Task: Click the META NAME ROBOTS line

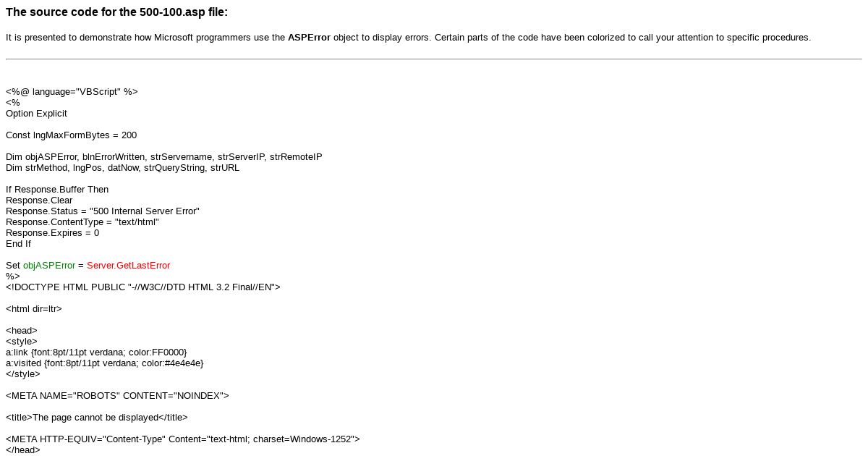Action: [117, 396]
